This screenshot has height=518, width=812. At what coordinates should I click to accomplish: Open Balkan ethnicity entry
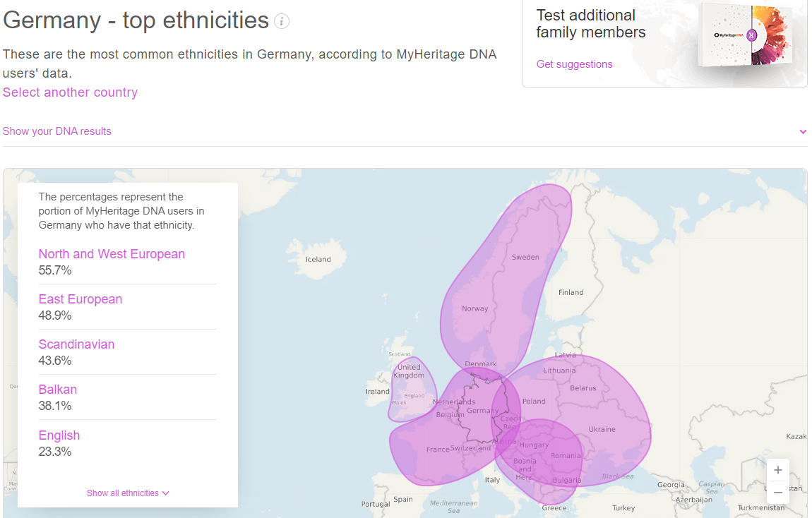[58, 390]
